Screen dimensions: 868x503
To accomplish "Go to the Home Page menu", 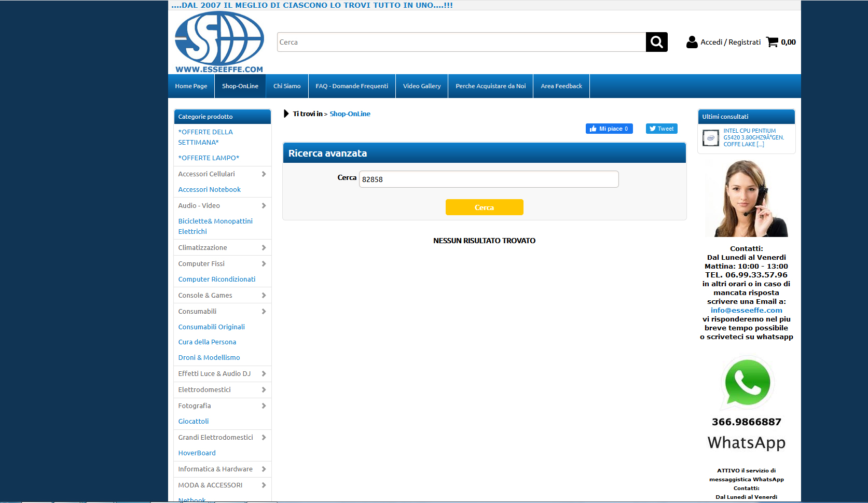I will click(191, 86).
